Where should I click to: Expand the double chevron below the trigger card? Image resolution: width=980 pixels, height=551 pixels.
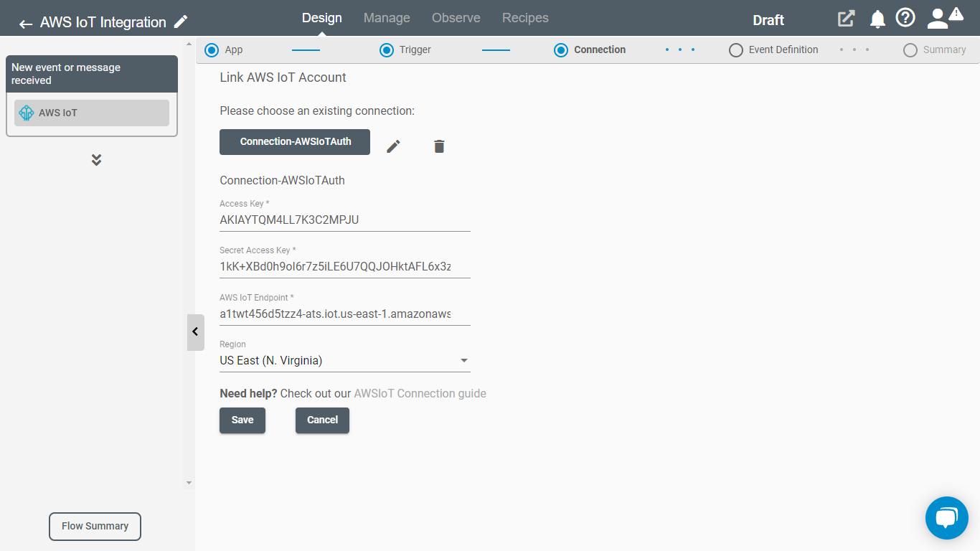click(x=96, y=159)
